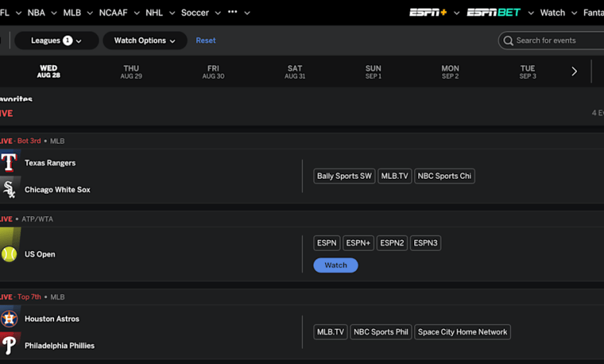Click the Chicago White Sox logo
The image size is (604, 364).
[9, 190]
